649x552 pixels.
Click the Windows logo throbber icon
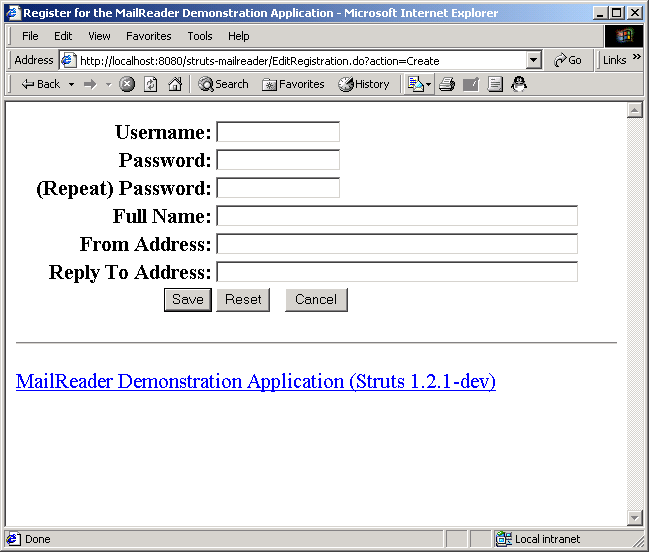(x=625, y=36)
